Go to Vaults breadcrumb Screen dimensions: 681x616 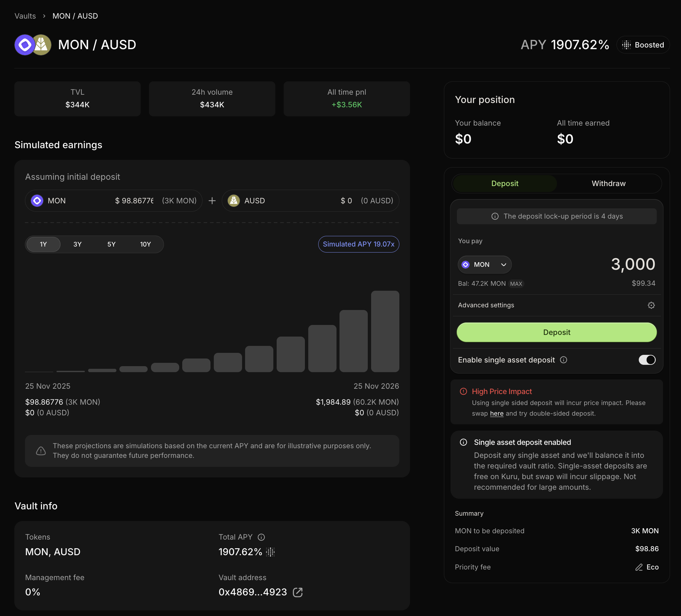coord(25,16)
